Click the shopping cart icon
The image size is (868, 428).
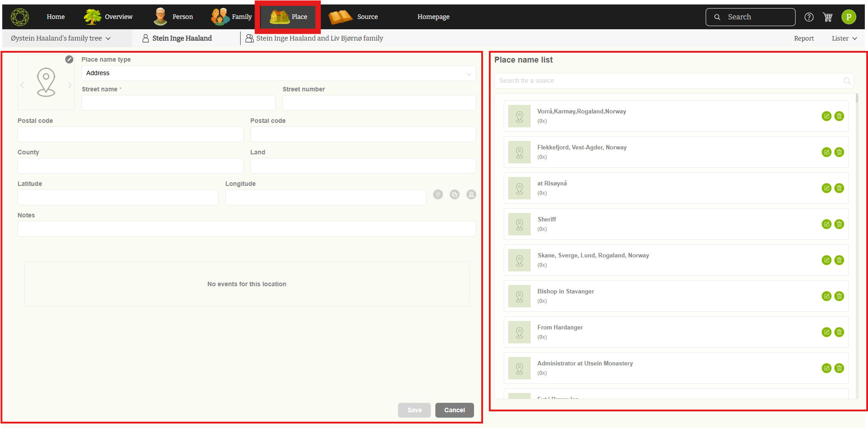point(828,17)
